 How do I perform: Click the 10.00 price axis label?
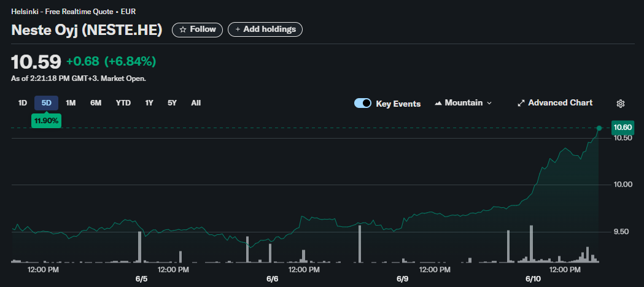[x=623, y=185]
